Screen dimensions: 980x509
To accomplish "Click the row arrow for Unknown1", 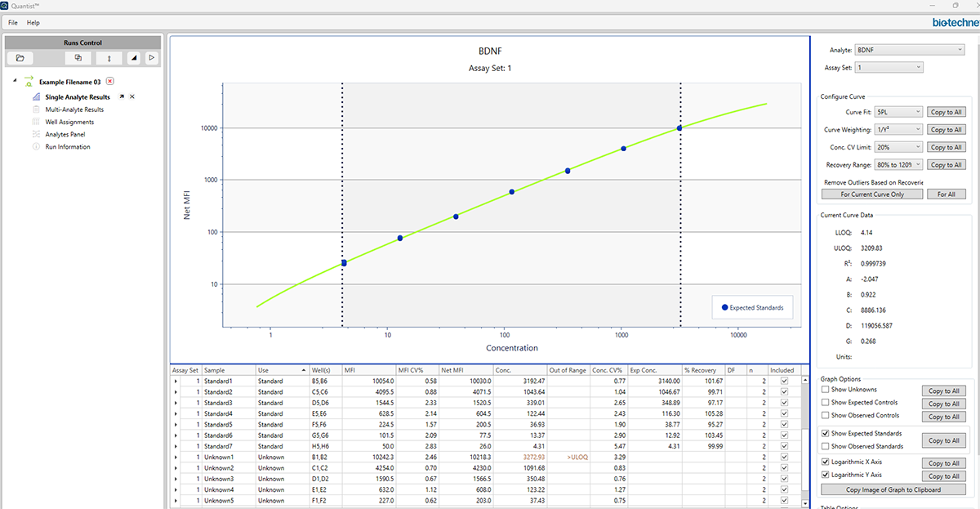I will pos(176,457).
